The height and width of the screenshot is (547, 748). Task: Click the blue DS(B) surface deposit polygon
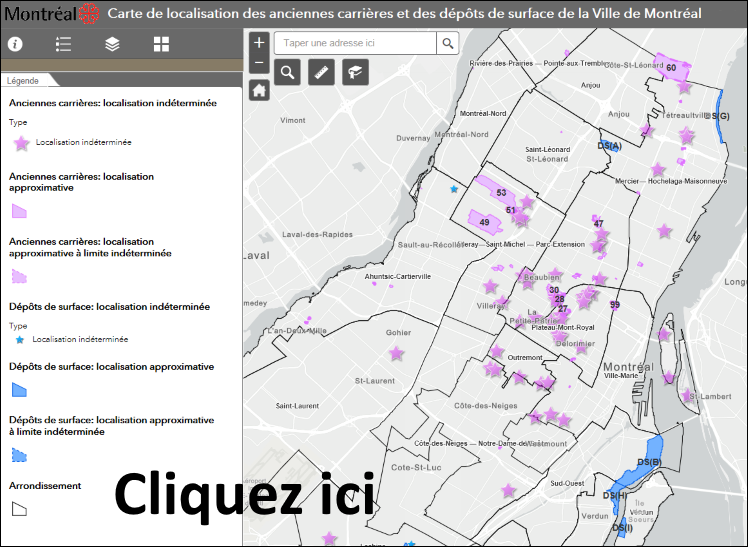pos(650,457)
